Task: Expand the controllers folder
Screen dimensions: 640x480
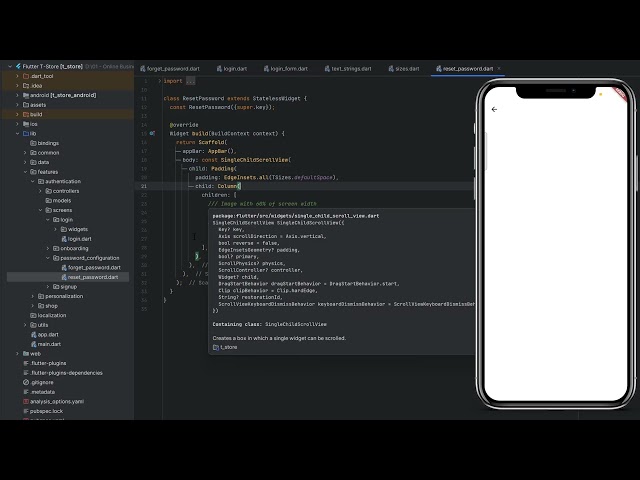Action: pos(40,191)
